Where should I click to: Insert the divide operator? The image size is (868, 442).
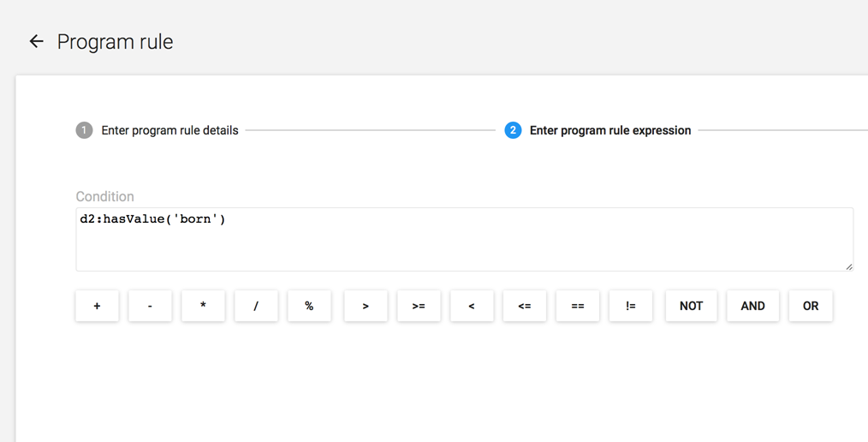256,306
